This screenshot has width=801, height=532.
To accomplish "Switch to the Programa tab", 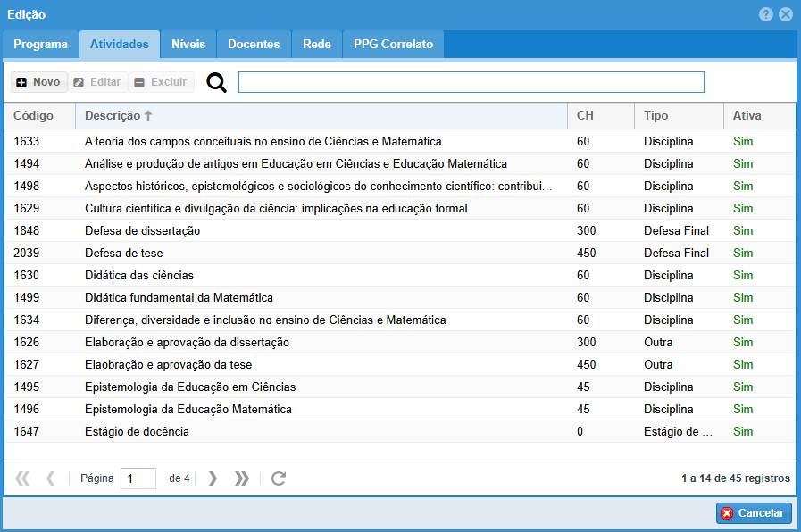I will coord(40,44).
